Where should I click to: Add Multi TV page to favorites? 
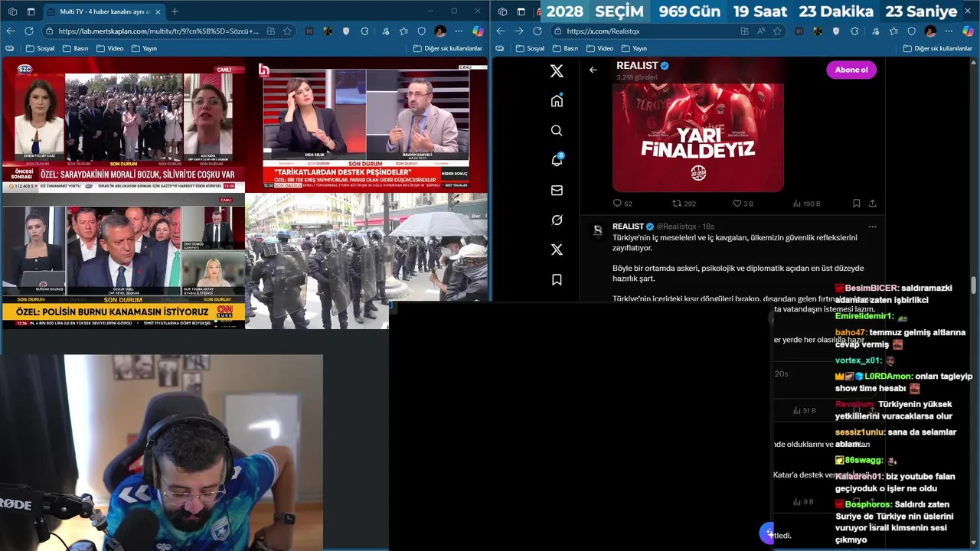287,31
